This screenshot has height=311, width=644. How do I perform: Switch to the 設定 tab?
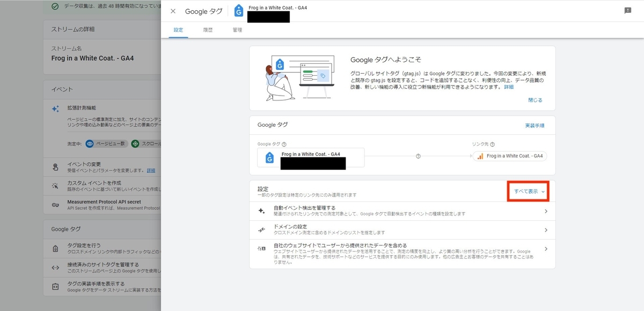point(179,30)
